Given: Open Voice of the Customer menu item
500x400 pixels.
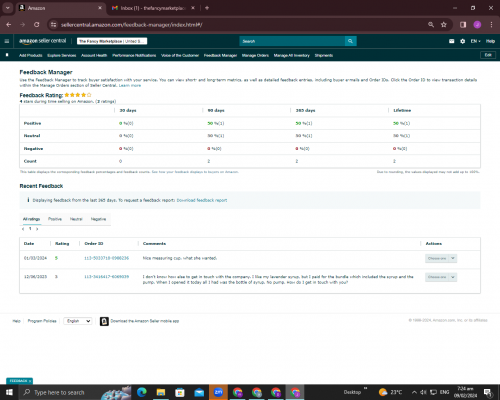Looking at the screenshot, I should (180, 55).
